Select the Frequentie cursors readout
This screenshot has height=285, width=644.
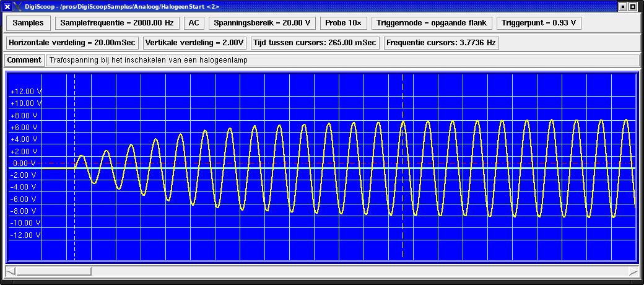tap(441, 43)
